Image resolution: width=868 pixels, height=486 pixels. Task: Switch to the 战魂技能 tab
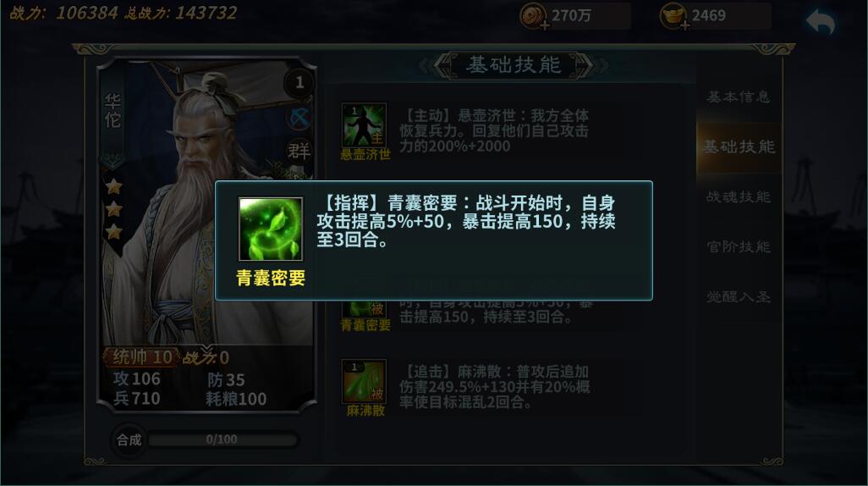739,196
